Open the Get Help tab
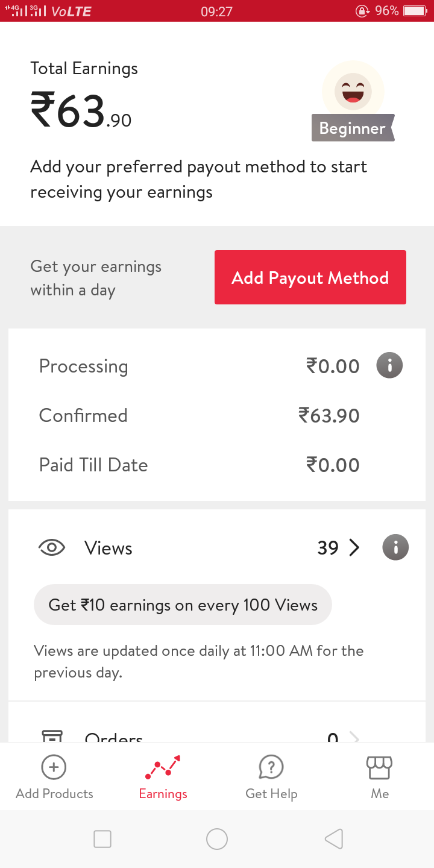 (271, 778)
